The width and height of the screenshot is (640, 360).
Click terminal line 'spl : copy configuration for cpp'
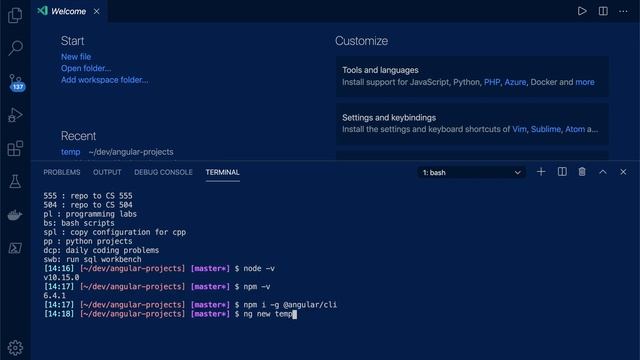click(x=115, y=232)
